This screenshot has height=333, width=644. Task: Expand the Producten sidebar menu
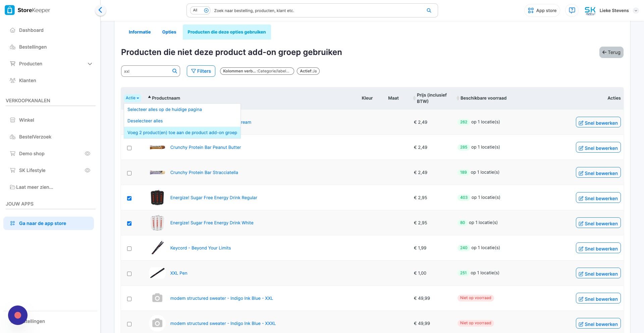point(90,64)
